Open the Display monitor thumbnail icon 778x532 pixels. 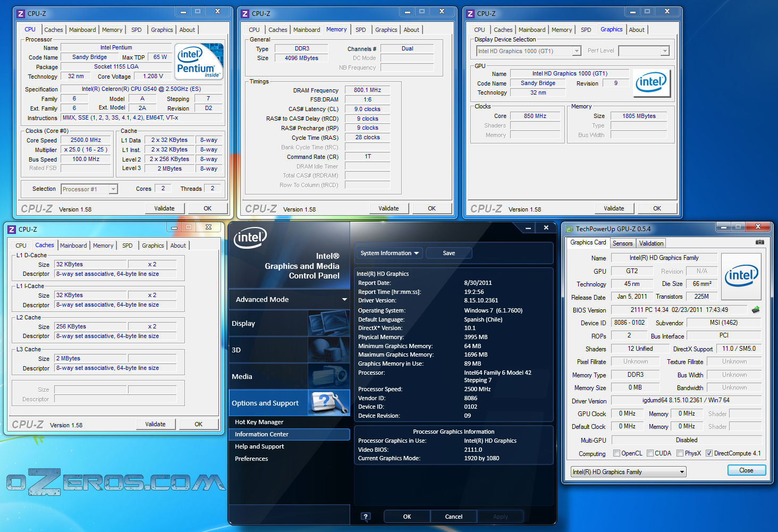coord(329,323)
